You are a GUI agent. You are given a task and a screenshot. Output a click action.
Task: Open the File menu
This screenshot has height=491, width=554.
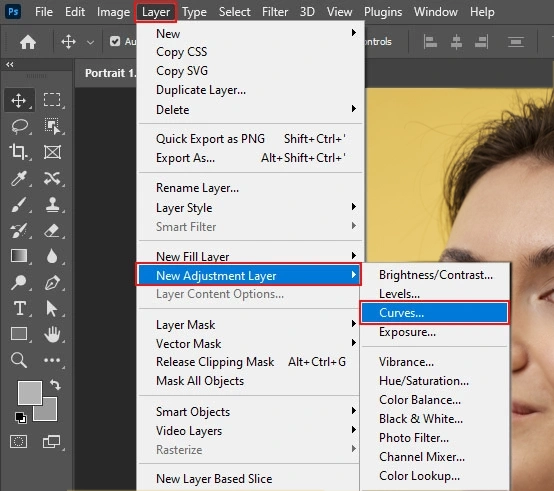[x=44, y=12]
